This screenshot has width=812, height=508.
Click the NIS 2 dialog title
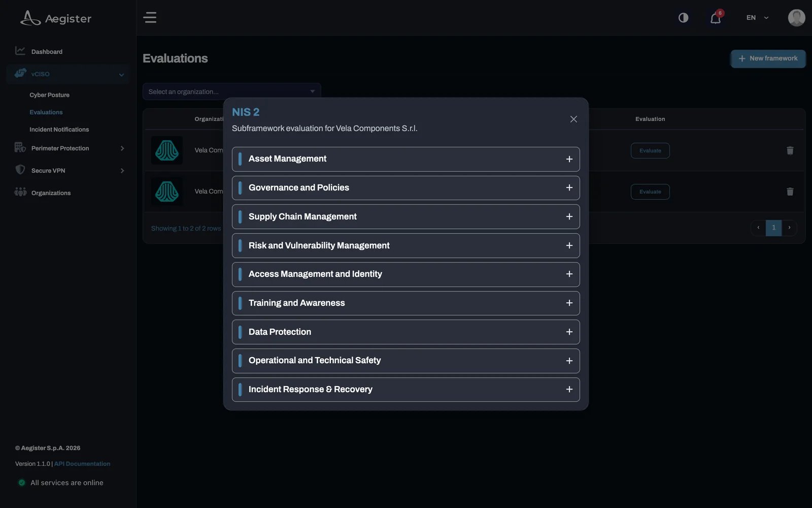(246, 112)
